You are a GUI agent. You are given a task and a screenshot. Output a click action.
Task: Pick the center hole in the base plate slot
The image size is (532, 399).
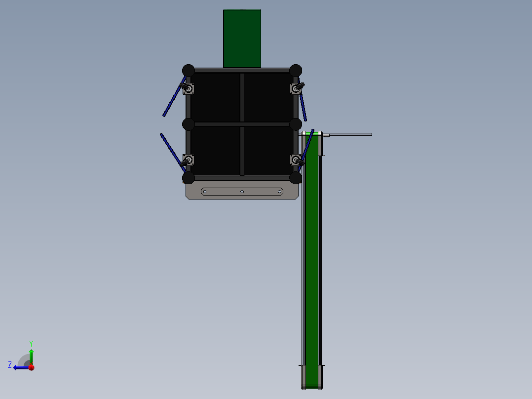tap(242, 192)
